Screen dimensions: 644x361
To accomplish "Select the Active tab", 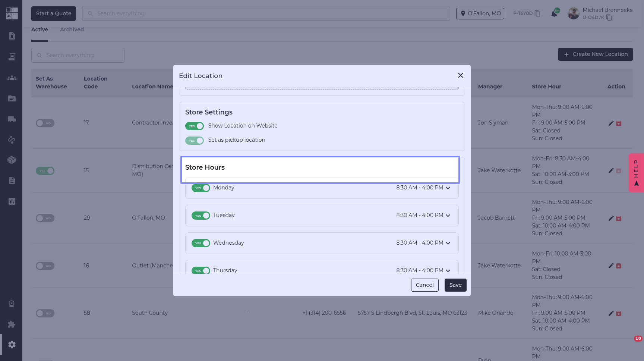I will coord(40,29).
